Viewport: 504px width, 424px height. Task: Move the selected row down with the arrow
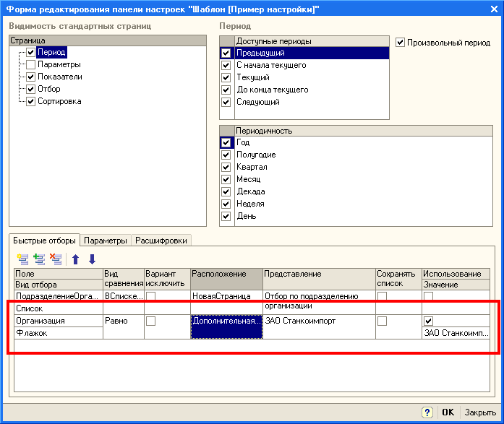(92, 259)
